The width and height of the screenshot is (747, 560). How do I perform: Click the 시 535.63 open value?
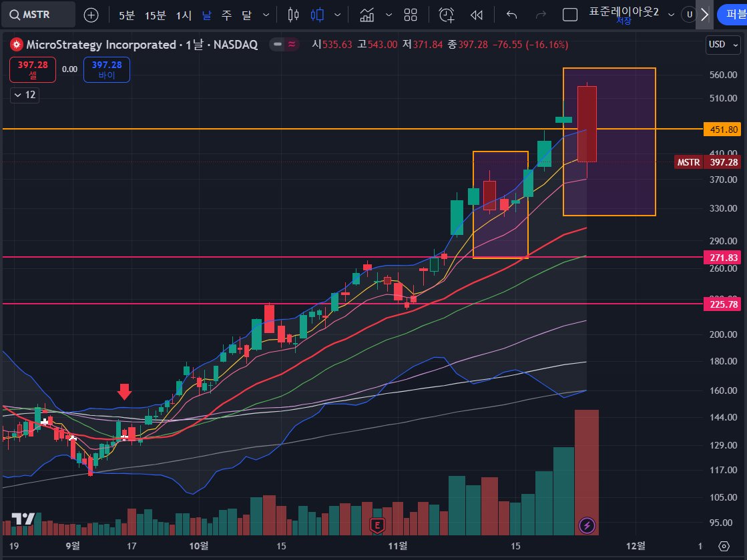332,45
